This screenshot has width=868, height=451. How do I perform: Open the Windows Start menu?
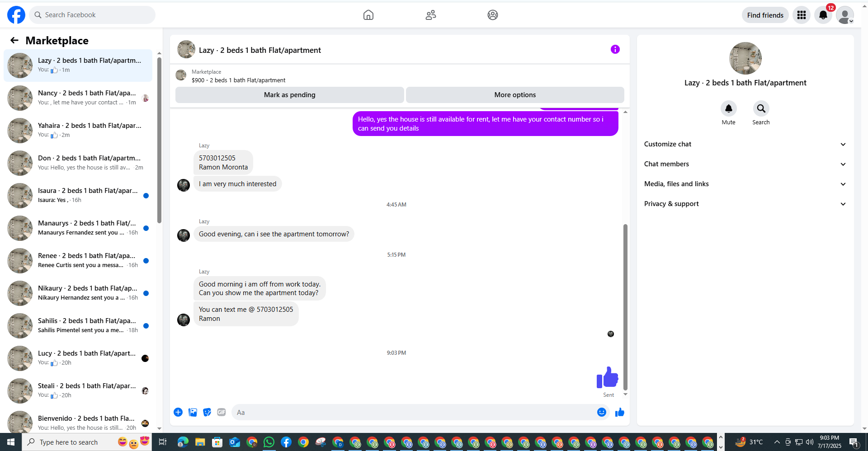(11, 442)
